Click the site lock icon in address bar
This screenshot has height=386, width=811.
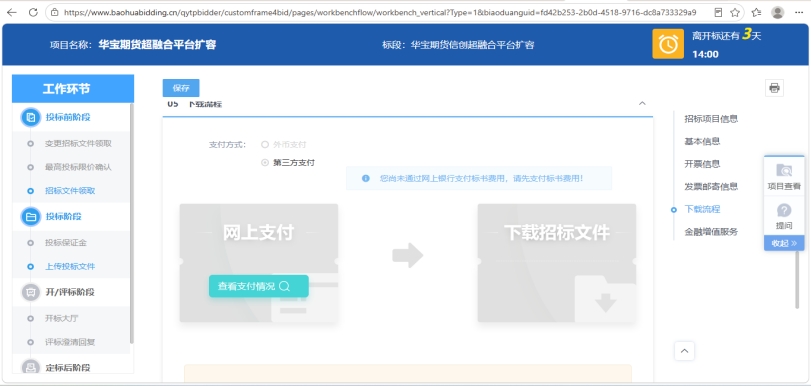55,12
